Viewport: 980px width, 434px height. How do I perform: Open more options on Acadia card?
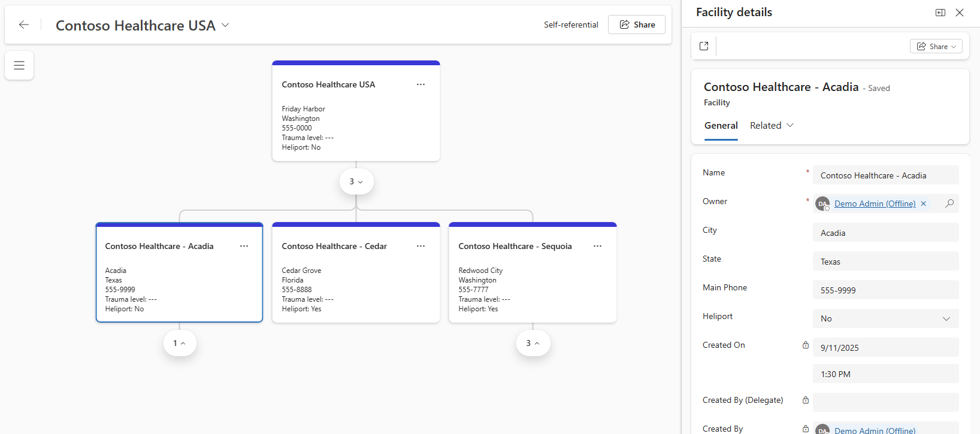(x=244, y=246)
